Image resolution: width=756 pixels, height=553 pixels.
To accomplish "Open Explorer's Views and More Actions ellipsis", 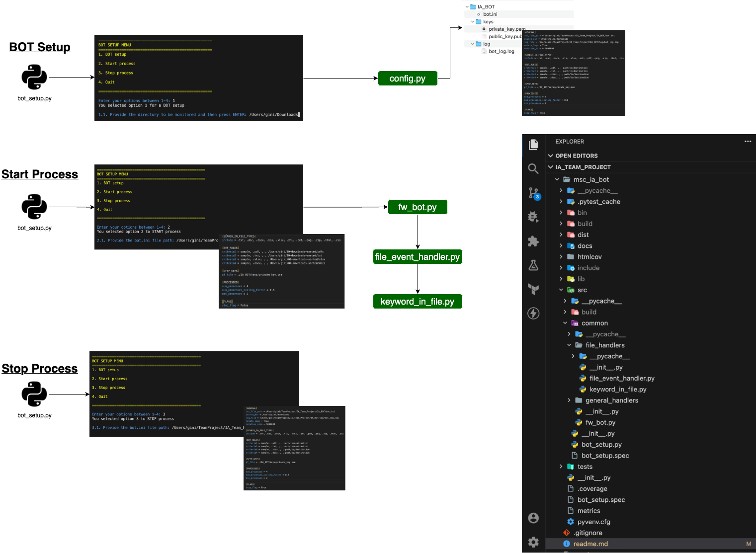I will coord(748,142).
